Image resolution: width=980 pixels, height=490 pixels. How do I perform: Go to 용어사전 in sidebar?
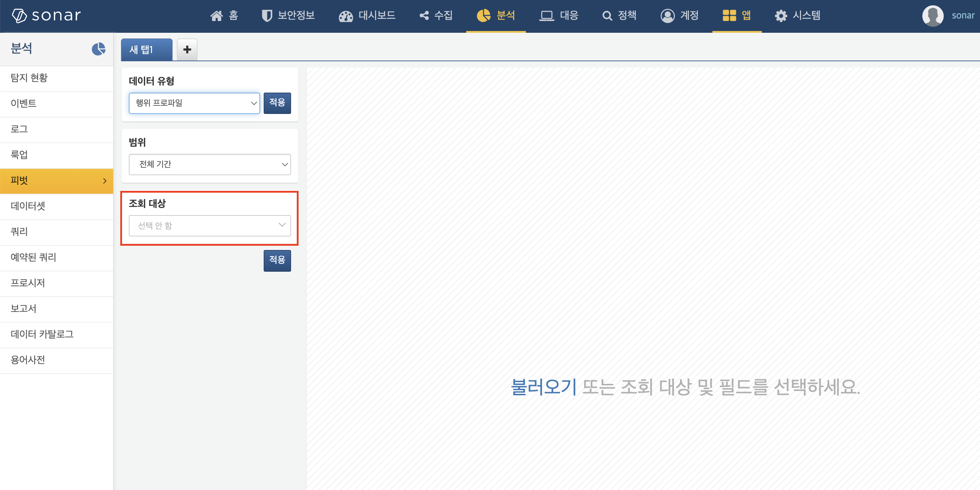coord(56,360)
